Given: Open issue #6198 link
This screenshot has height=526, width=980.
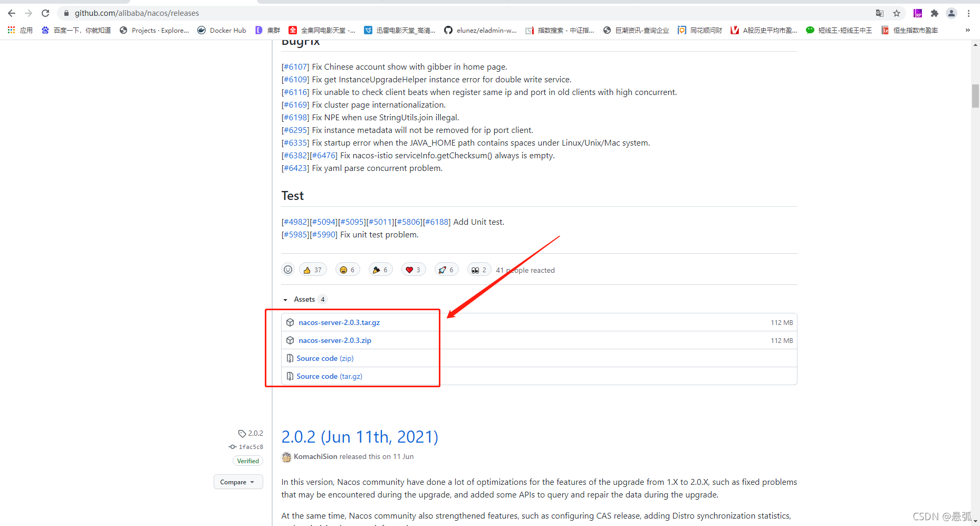Looking at the screenshot, I should coord(295,118).
